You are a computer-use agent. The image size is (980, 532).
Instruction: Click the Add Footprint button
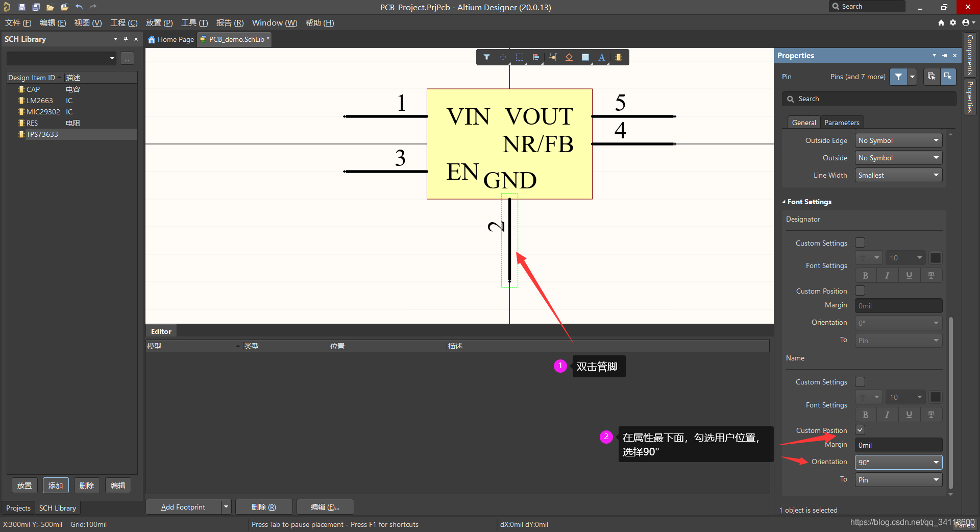click(183, 507)
